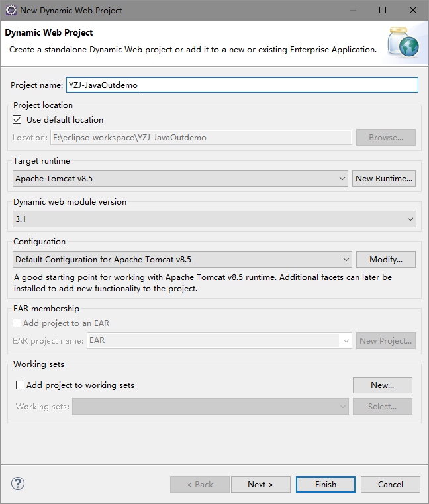The image size is (429, 504).
Task: Open the Target runtime dropdown
Action: pyautogui.click(x=180, y=179)
